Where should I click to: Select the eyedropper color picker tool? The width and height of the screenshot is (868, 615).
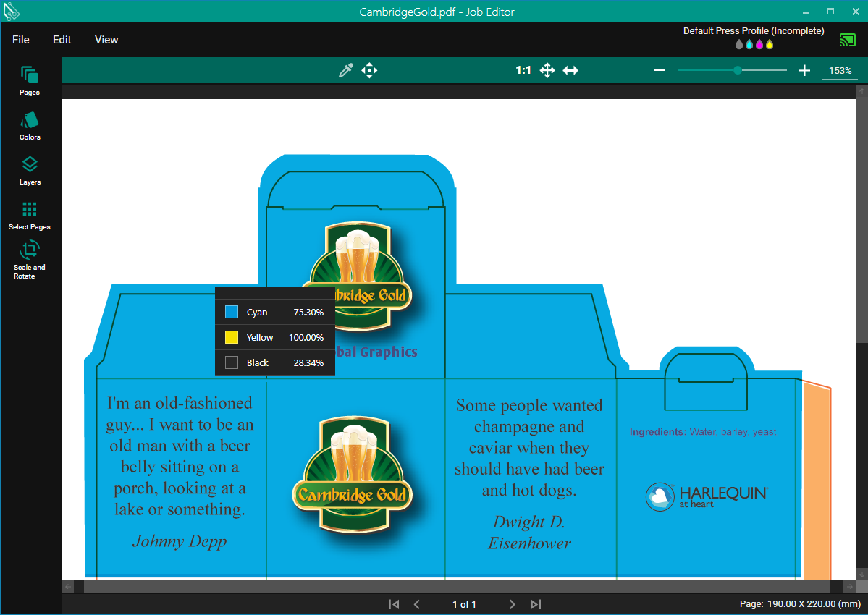click(346, 70)
